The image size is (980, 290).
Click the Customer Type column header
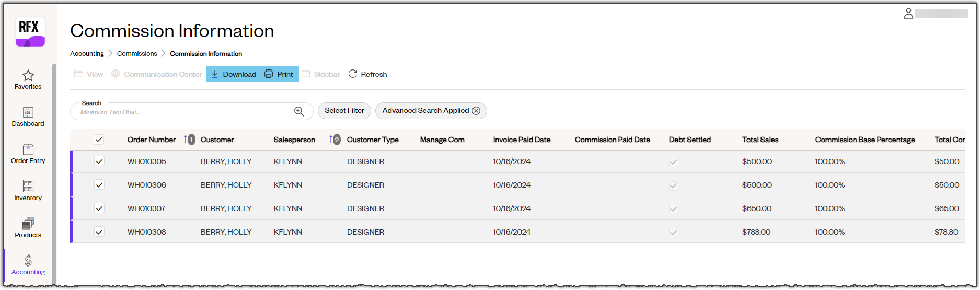tap(373, 140)
